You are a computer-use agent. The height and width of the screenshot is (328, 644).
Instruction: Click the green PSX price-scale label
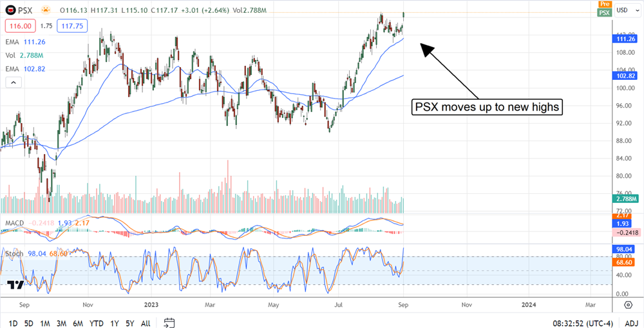coord(604,12)
